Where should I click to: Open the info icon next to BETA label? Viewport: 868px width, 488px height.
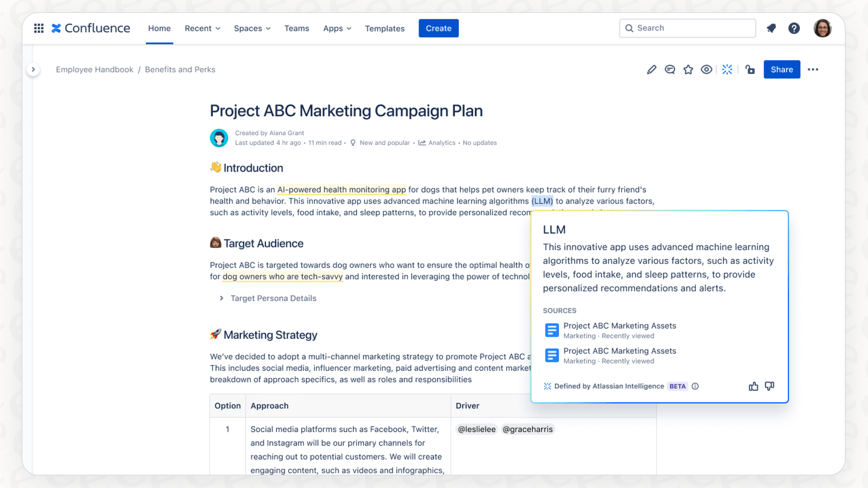click(x=695, y=386)
